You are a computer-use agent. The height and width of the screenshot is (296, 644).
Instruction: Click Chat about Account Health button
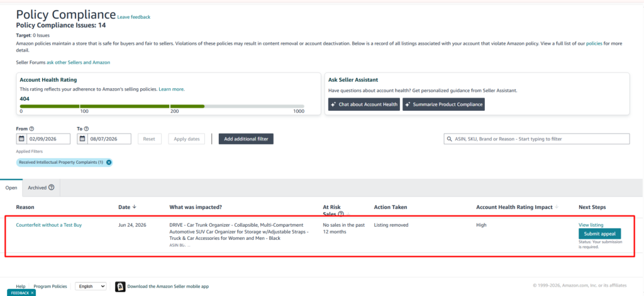364,105
